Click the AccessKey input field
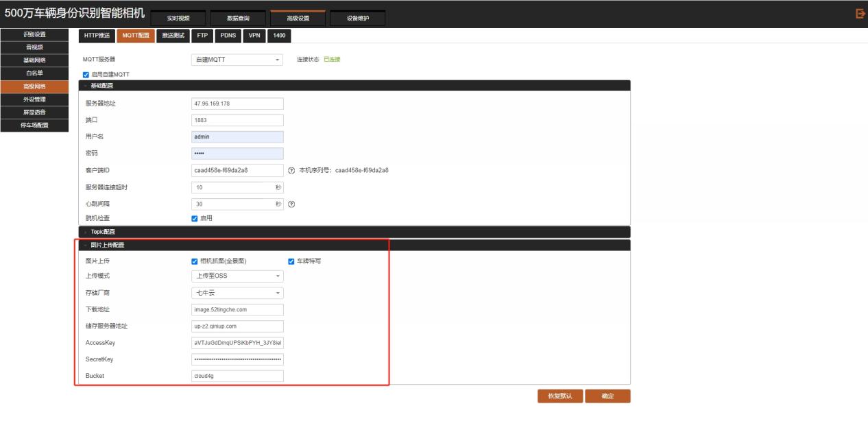The image size is (868, 430). [237, 342]
